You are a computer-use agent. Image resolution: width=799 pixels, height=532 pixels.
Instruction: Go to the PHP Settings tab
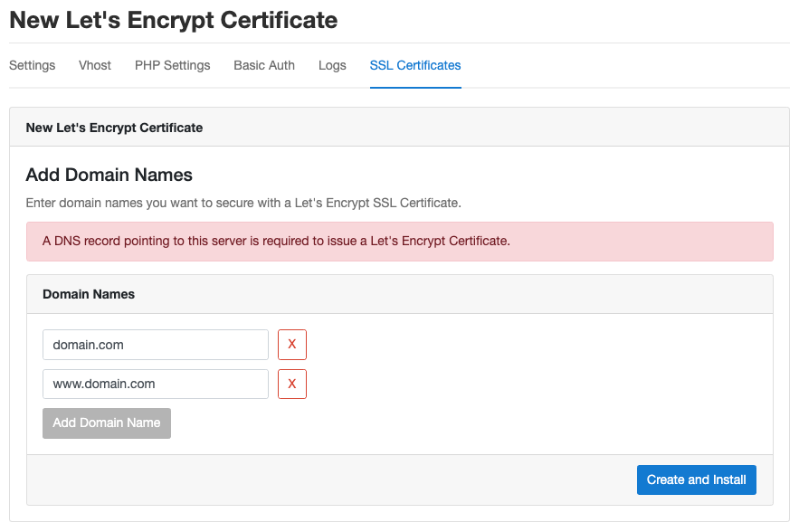click(x=172, y=65)
